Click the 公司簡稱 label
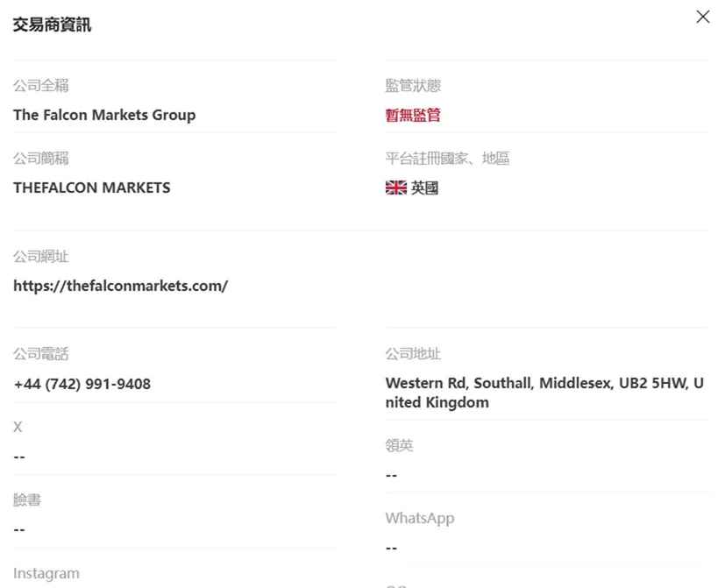This screenshot has height=588, width=718. coord(40,159)
